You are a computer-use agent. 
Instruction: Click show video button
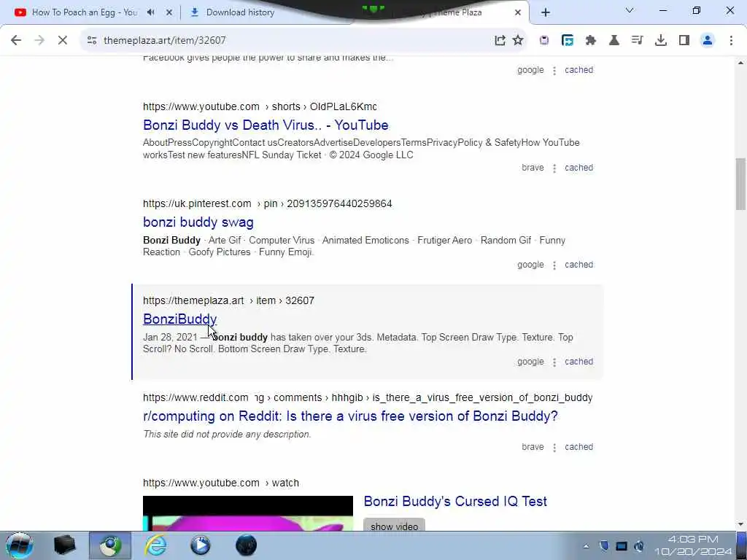click(x=394, y=526)
